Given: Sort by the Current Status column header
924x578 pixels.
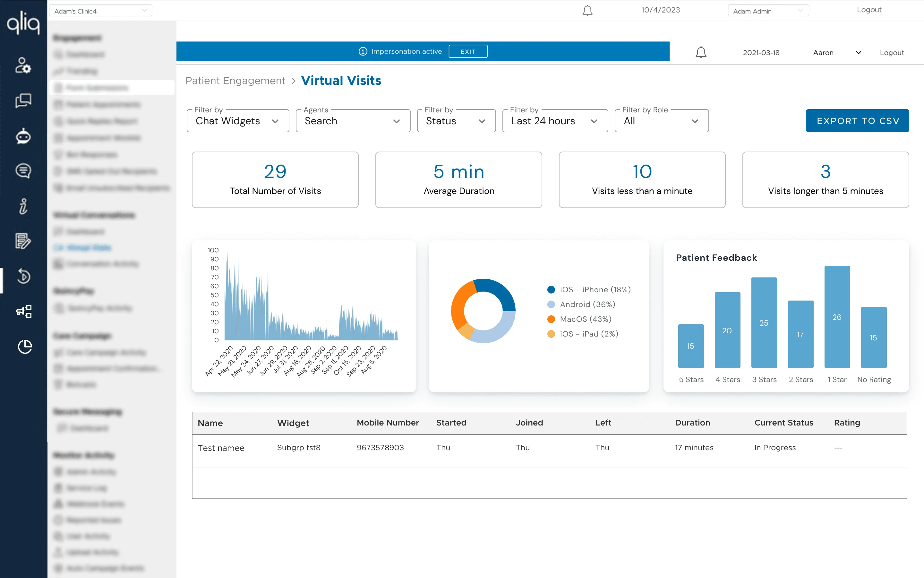Looking at the screenshot, I should tap(783, 423).
